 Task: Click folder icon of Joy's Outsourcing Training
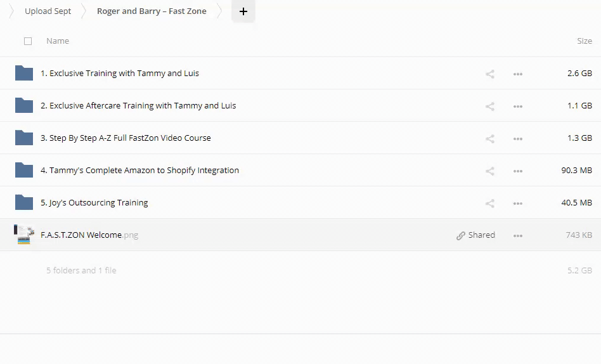click(x=24, y=202)
